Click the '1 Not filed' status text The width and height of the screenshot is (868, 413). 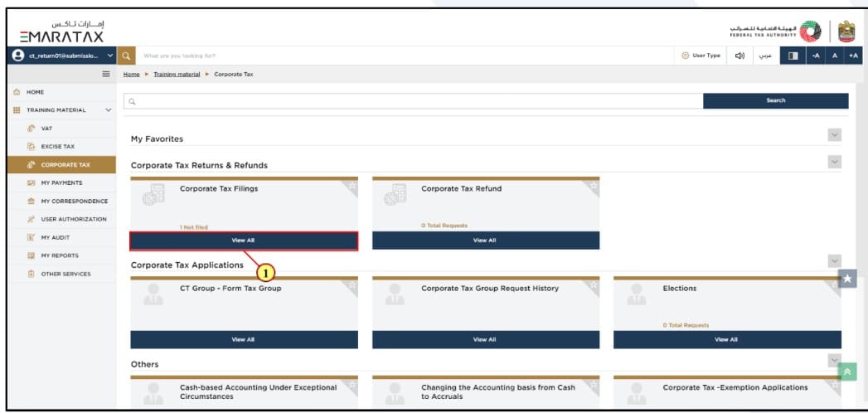pos(193,227)
